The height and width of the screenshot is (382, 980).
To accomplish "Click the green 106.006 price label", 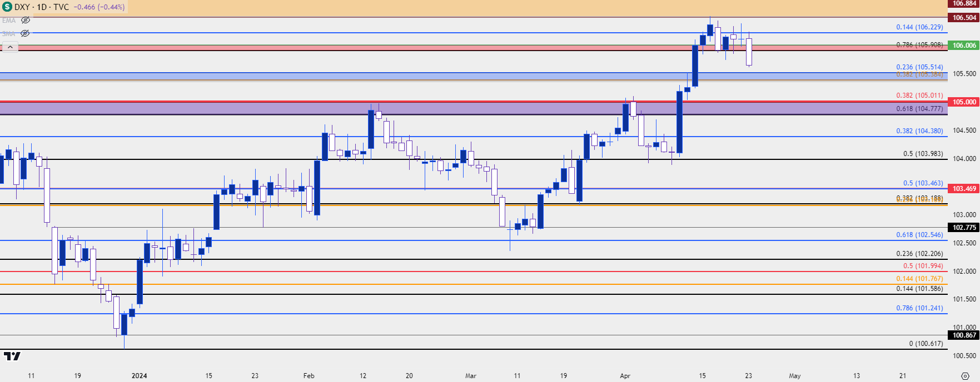I will [964, 46].
